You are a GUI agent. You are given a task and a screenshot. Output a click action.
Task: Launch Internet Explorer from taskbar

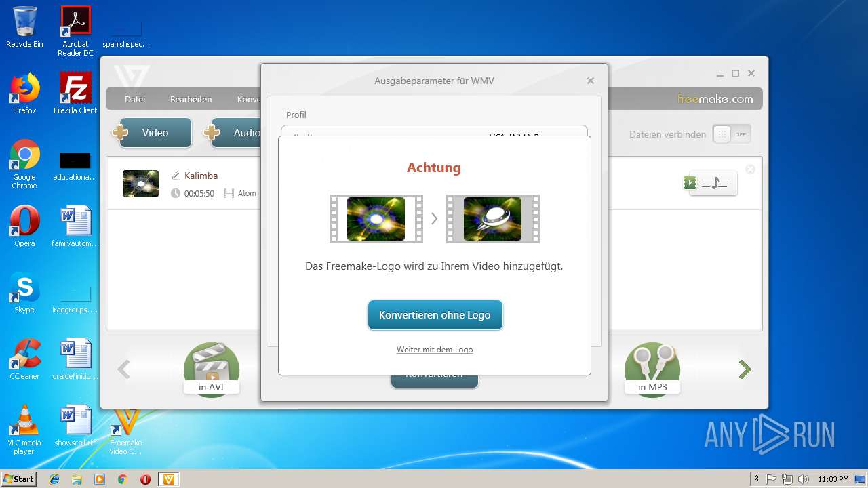pos(54,479)
